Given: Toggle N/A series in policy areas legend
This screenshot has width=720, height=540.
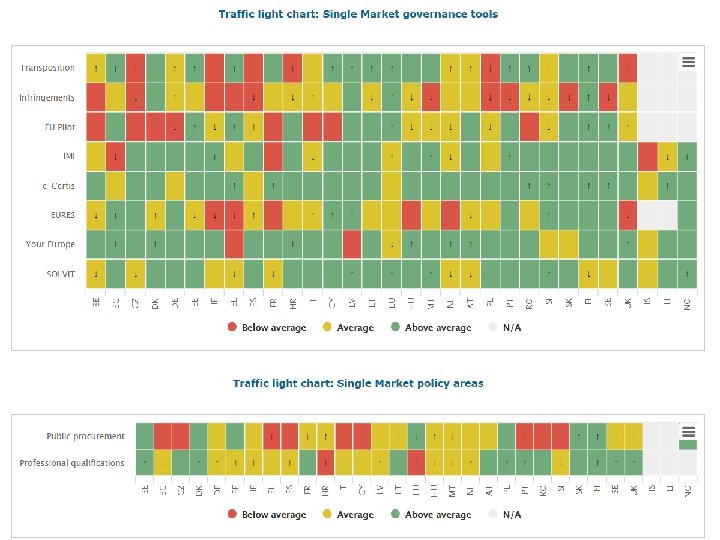Looking at the screenshot, I should click(x=505, y=515).
